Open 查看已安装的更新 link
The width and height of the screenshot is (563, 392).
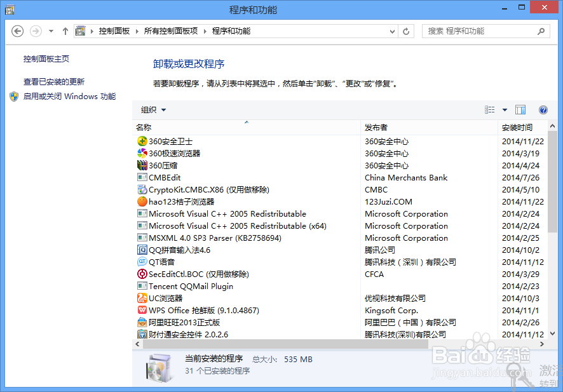(54, 82)
